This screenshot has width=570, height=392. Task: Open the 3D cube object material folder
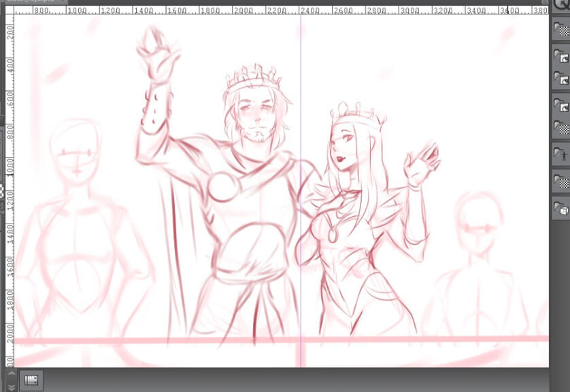click(x=561, y=209)
